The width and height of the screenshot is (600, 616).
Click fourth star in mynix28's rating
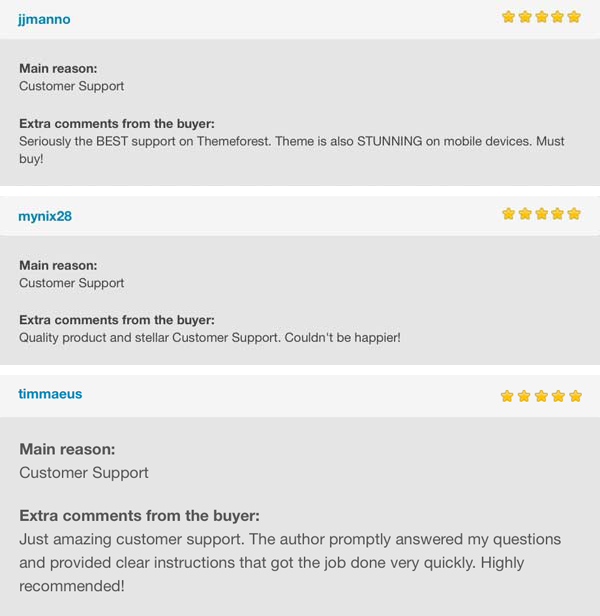(x=558, y=214)
